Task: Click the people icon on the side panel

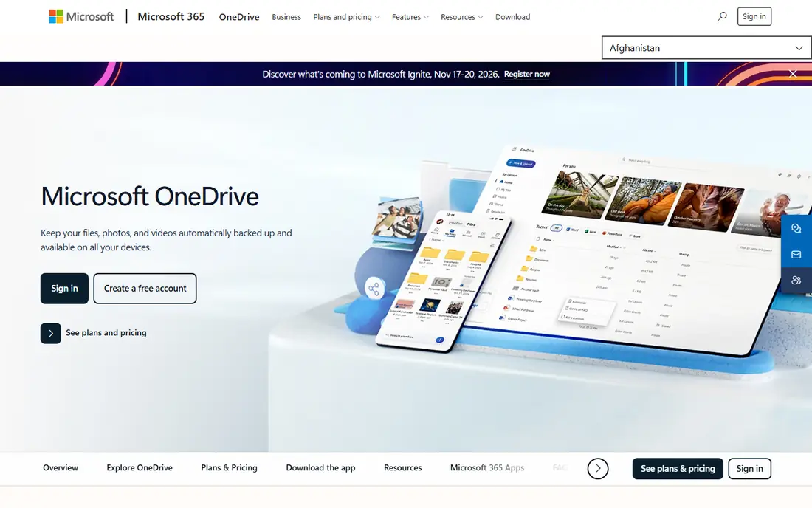Action: click(796, 280)
